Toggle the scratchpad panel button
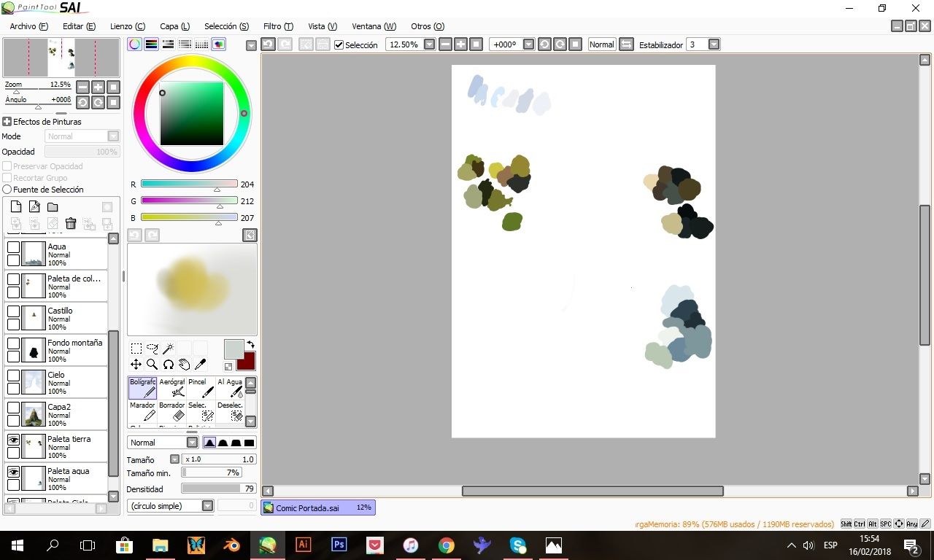 (218, 44)
